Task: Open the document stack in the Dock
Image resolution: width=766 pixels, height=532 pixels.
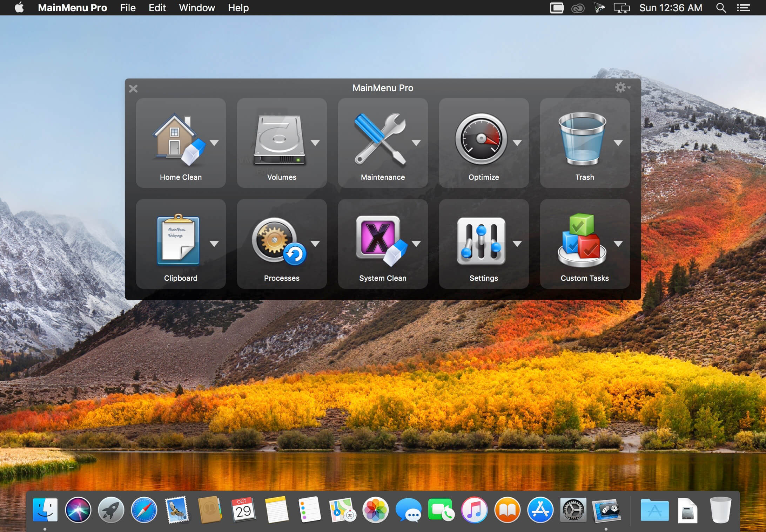Action: (x=687, y=510)
